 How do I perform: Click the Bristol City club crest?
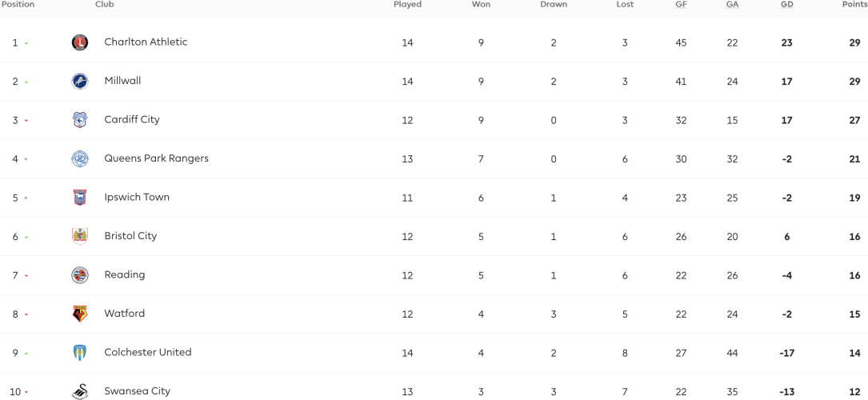click(x=80, y=236)
